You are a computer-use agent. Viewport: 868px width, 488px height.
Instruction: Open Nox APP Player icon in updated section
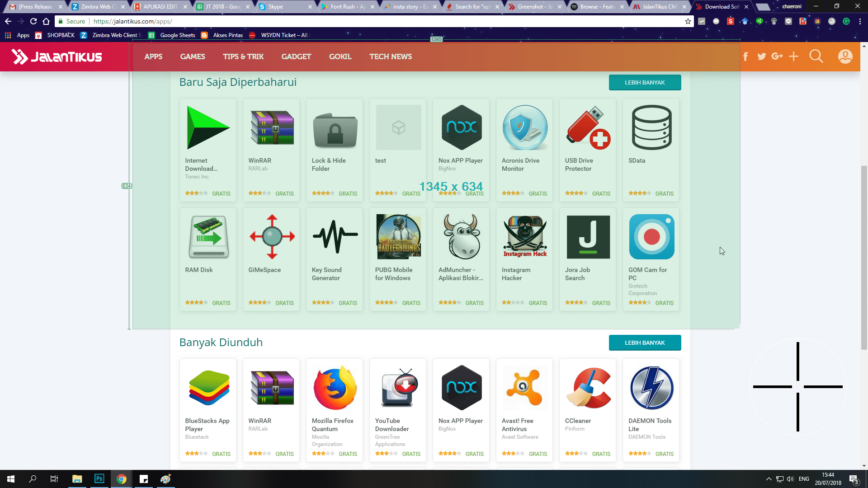coord(462,127)
